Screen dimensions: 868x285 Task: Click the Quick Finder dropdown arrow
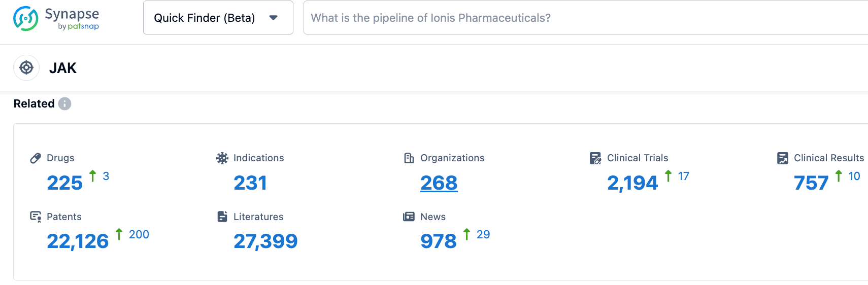click(x=273, y=18)
